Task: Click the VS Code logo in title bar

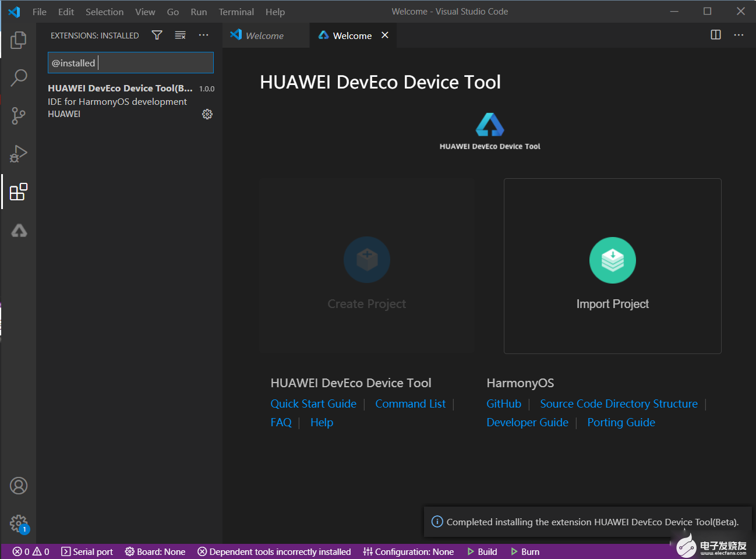Action: 14,12
